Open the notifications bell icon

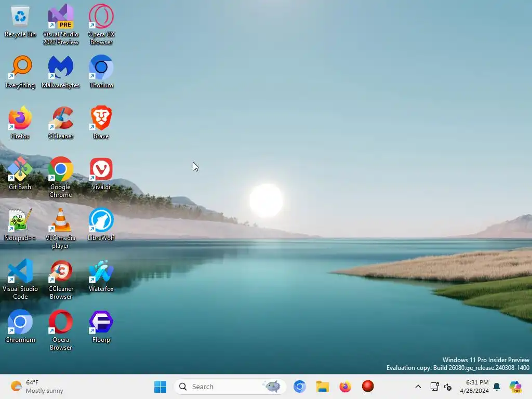pyautogui.click(x=497, y=387)
